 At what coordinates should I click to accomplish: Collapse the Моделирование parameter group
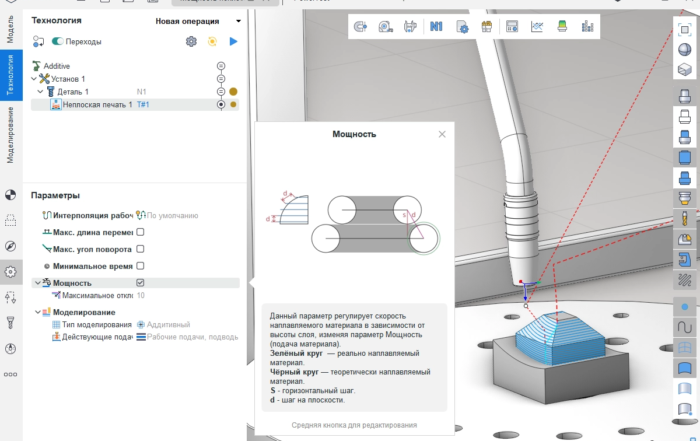coord(36,312)
